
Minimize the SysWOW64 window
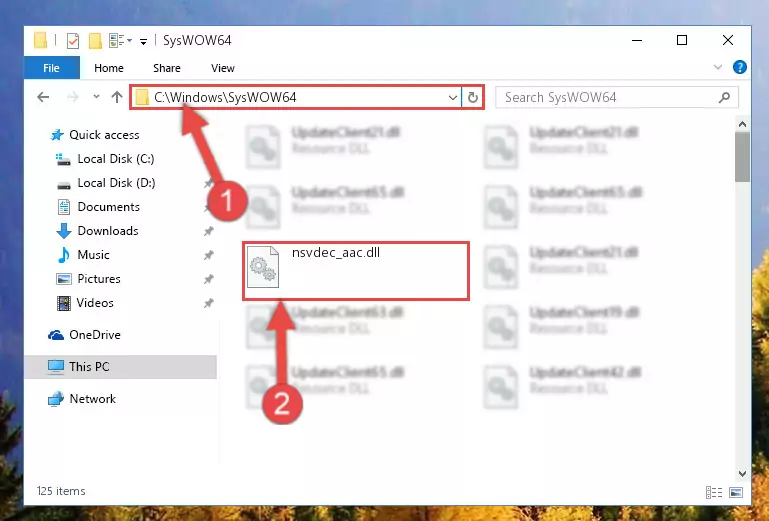coord(637,41)
